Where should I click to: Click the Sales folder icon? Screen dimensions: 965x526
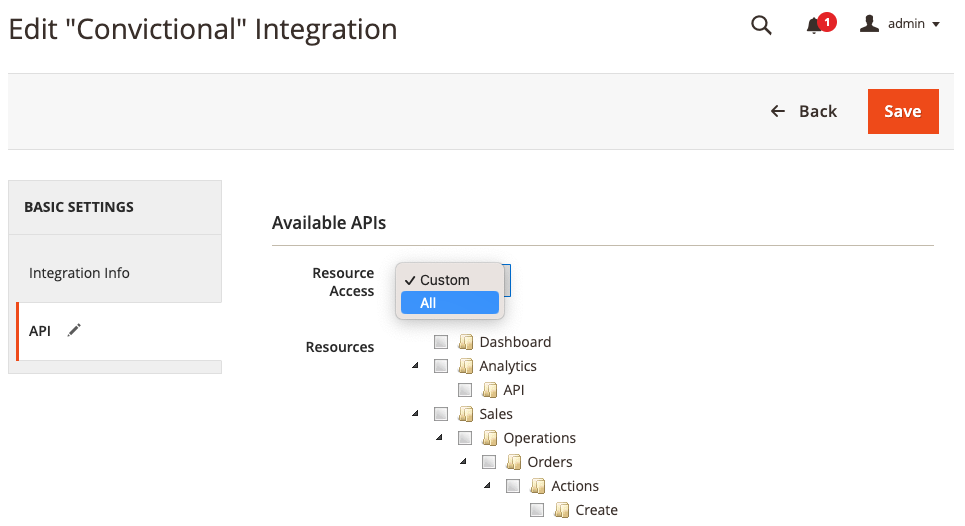coord(465,414)
